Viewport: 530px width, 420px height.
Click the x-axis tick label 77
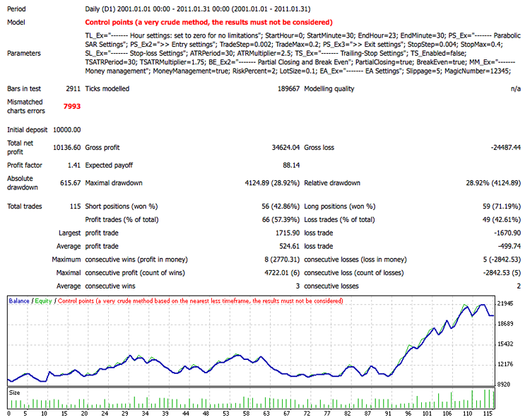point(327,413)
